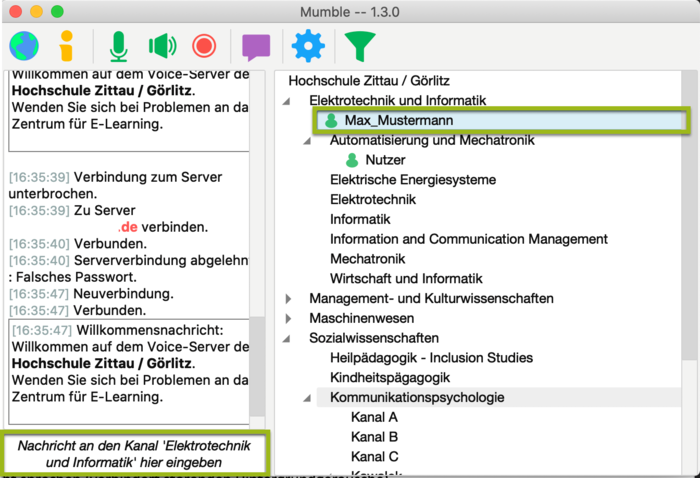Select the Max_Mustermann user entry
The image size is (700, 478).
[501, 120]
